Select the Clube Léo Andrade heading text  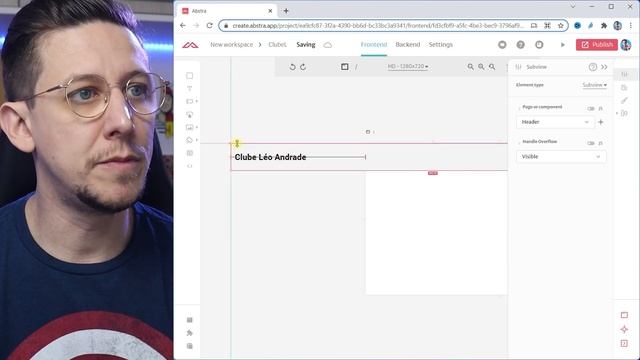[x=270, y=157]
